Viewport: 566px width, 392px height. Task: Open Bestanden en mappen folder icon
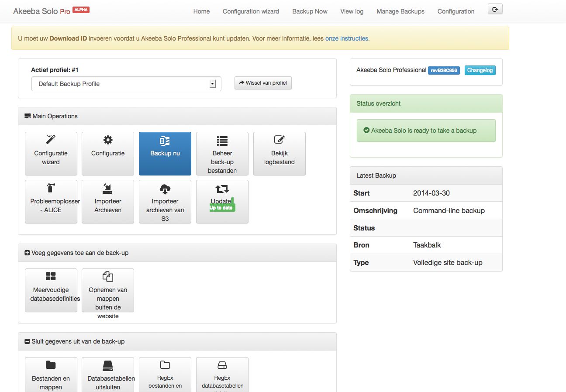click(51, 365)
